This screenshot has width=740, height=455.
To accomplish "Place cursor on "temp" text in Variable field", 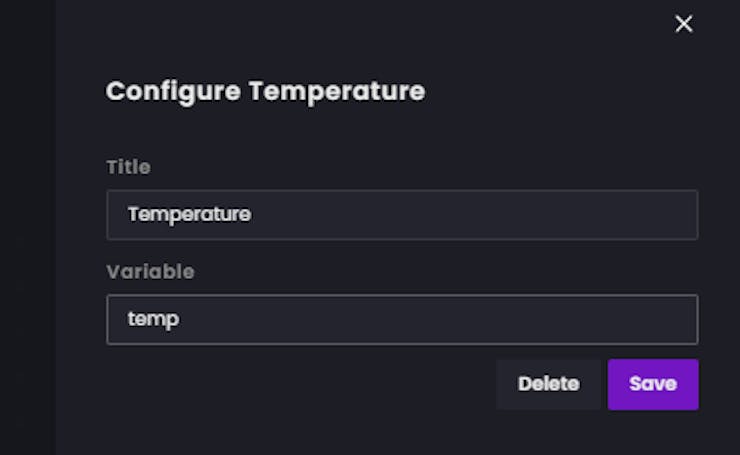I will click(x=153, y=320).
